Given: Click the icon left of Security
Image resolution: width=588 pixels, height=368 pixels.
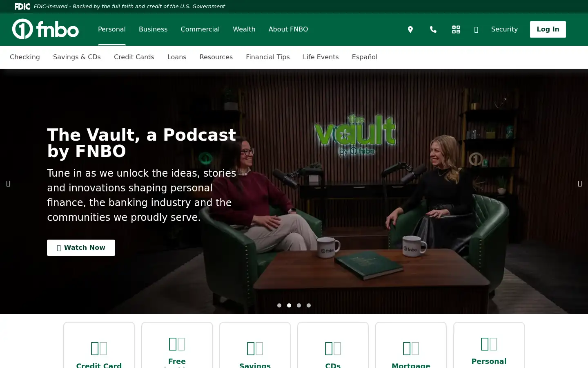Looking at the screenshot, I should click(476, 29).
